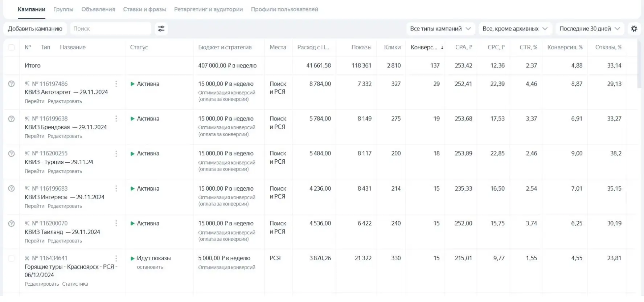Click play status icon for Горящие туры campaign
This screenshot has height=302, width=644.
pos(132,258)
